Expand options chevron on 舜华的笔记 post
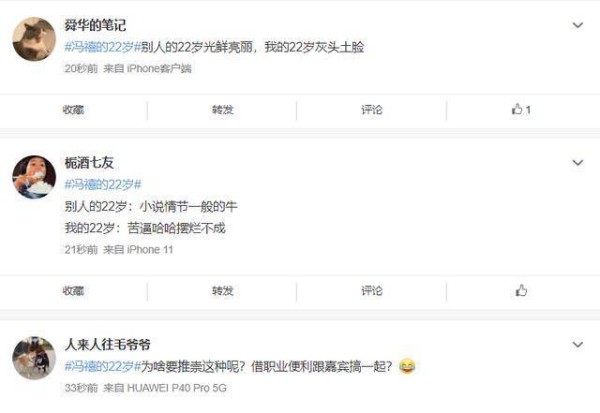Viewport: 600px width, 413px height. coord(577,25)
